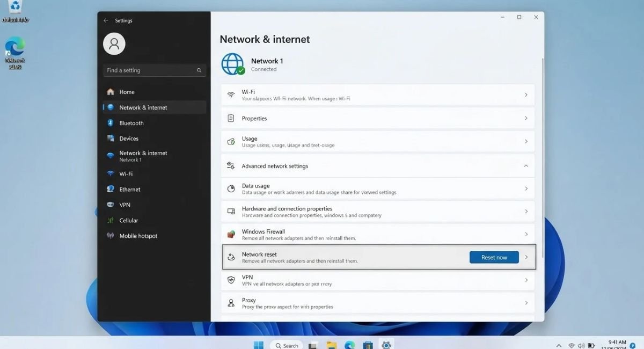Select Cellular in the settings sidebar
The width and height of the screenshot is (644, 349).
tap(155, 221)
